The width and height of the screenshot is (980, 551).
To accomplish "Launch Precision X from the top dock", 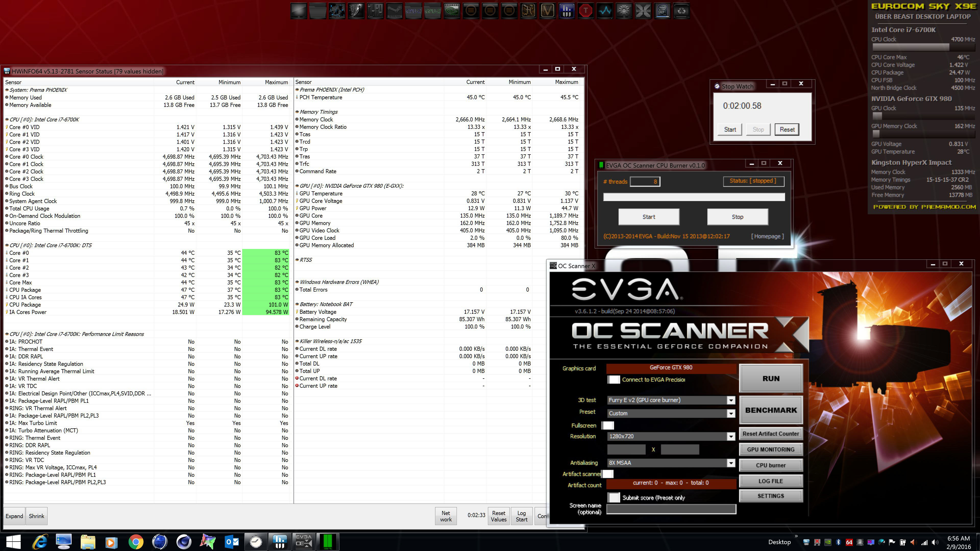I will (643, 11).
